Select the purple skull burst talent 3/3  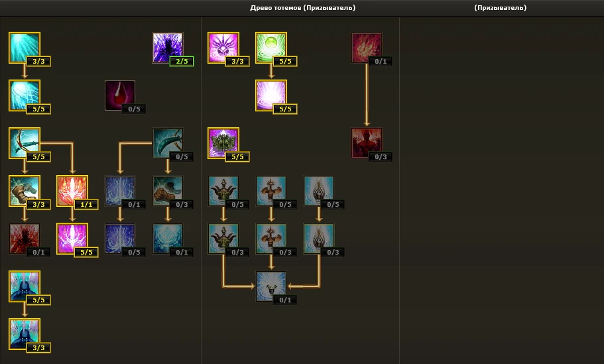pyautogui.click(x=223, y=47)
